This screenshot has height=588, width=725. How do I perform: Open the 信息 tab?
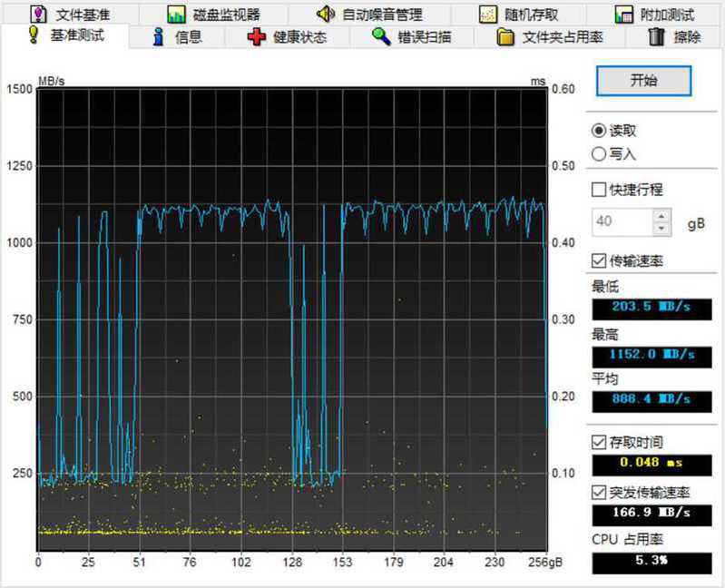(x=178, y=37)
